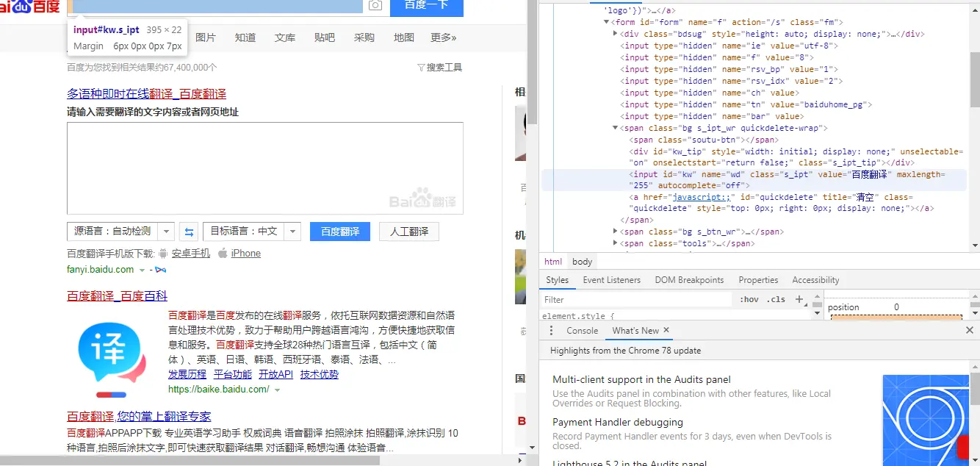Click the Baidu logo
Viewport: 980px width, 466px height.
click(30, 6)
